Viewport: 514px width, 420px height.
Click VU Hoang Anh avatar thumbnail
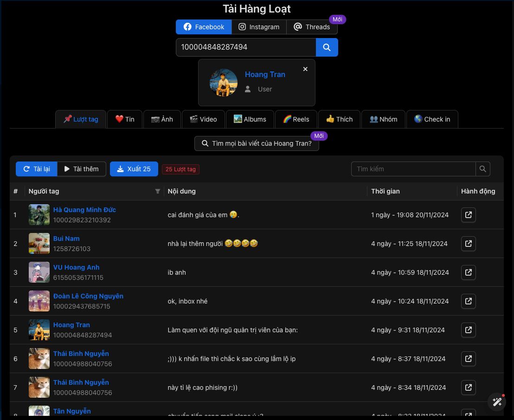(x=39, y=272)
